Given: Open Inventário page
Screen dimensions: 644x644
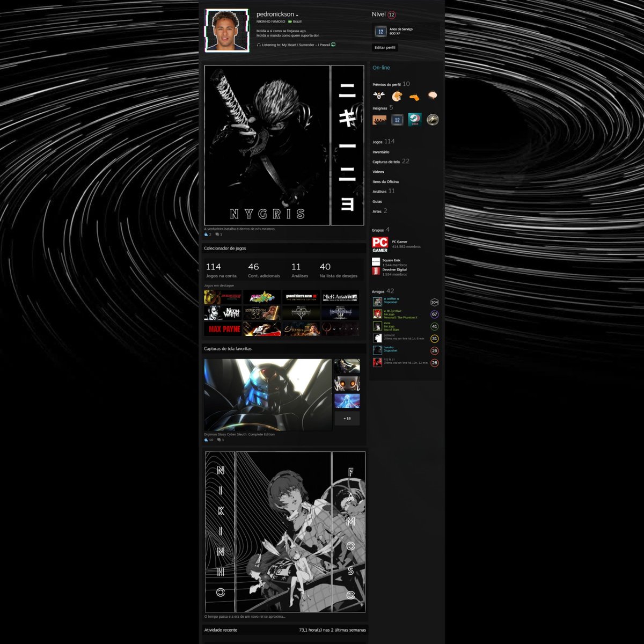Looking at the screenshot, I should click(x=381, y=152).
